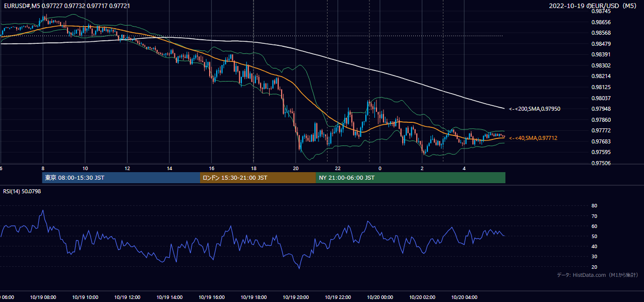Click the 200,SMA,0.97950 label
Image resolution: width=644 pixels, height=302 pixels.
pyautogui.click(x=534, y=109)
